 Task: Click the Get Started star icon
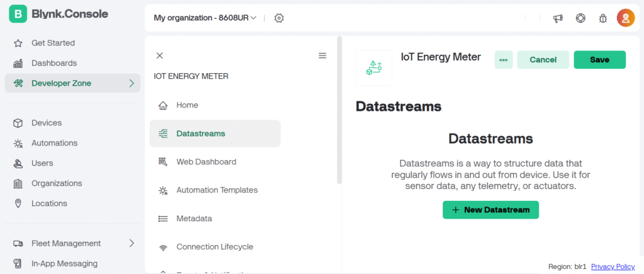[18, 43]
